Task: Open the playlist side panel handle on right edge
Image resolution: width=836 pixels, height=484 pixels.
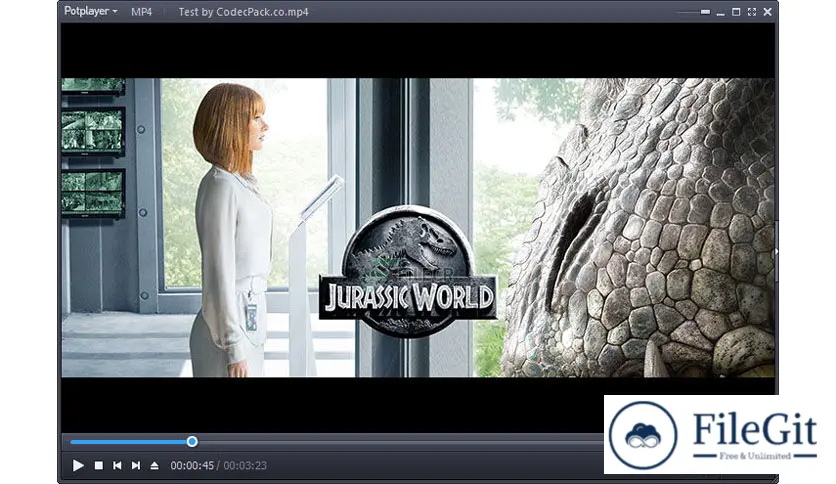Action: pos(776,251)
